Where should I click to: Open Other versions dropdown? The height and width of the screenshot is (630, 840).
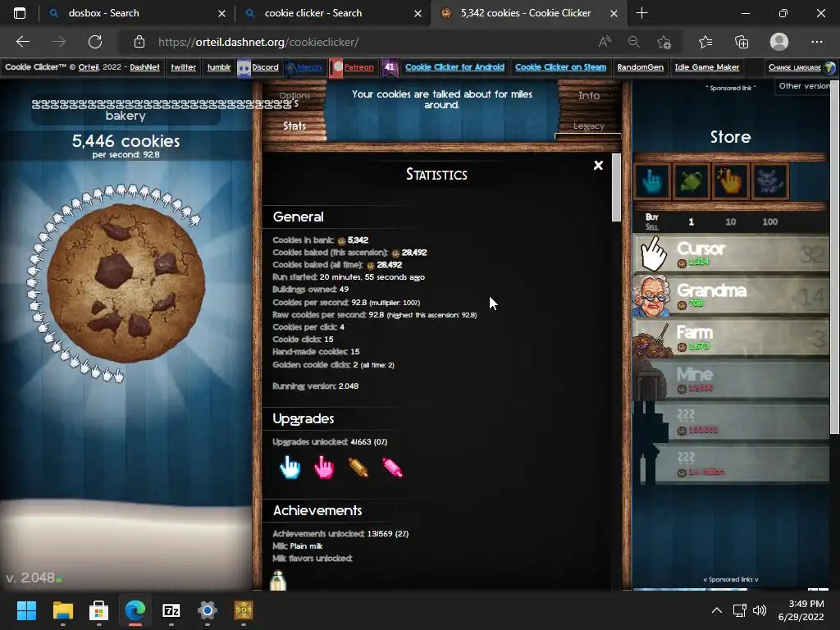805,86
